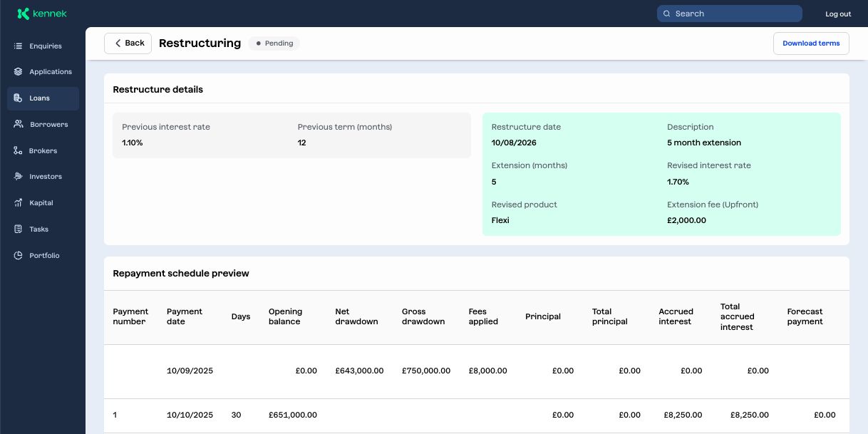Click the Pending status badge
Viewport: 868px width, 434px height.
click(274, 43)
